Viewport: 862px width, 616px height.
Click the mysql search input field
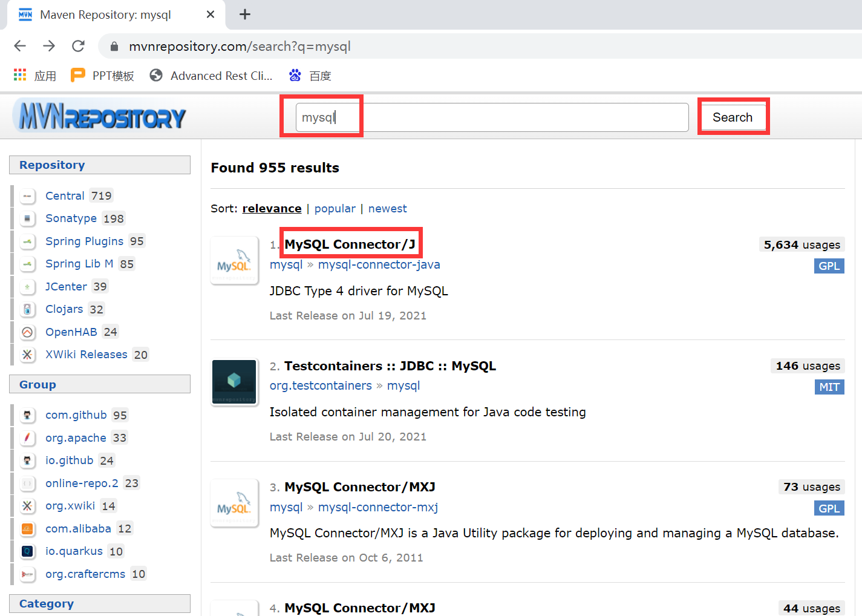tap(492, 117)
